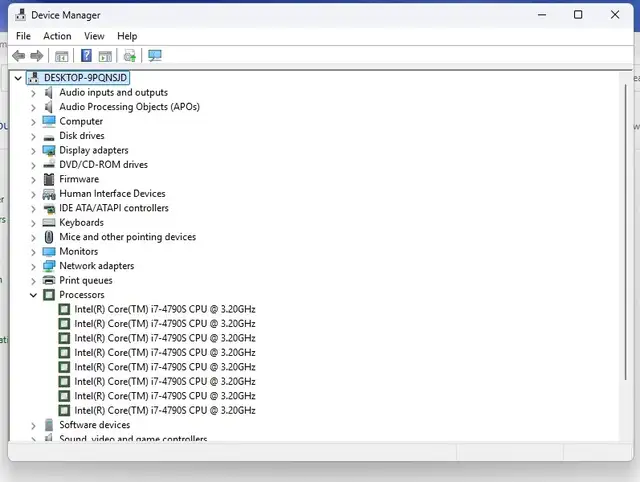Click the vertical scrollbar thumb in device tree
Screen dimensions: 640x482
click(x=625, y=233)
